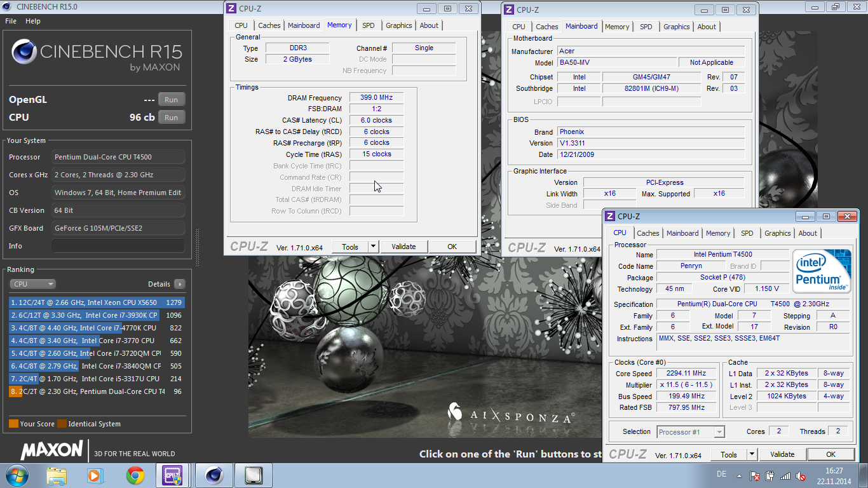The height and width of the screenshot is (488, 868).
Task: Switch to the CPU-Z taskbar button
Action: pyautogui.click(x=173, y=475)
